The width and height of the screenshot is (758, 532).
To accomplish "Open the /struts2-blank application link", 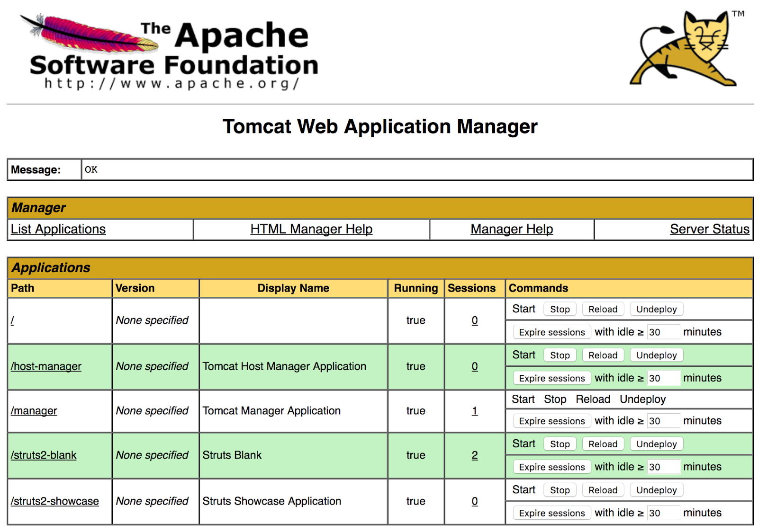I will (x=44, y=455).
